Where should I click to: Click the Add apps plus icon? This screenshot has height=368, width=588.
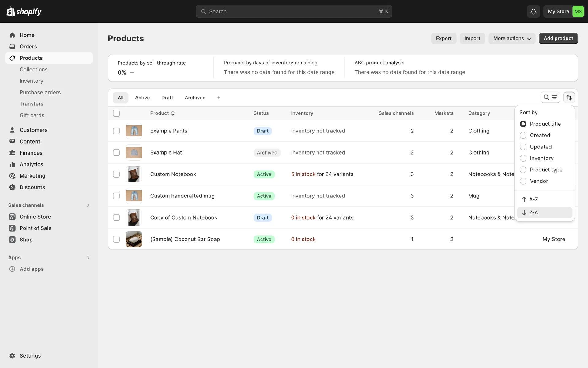point(12,269)
